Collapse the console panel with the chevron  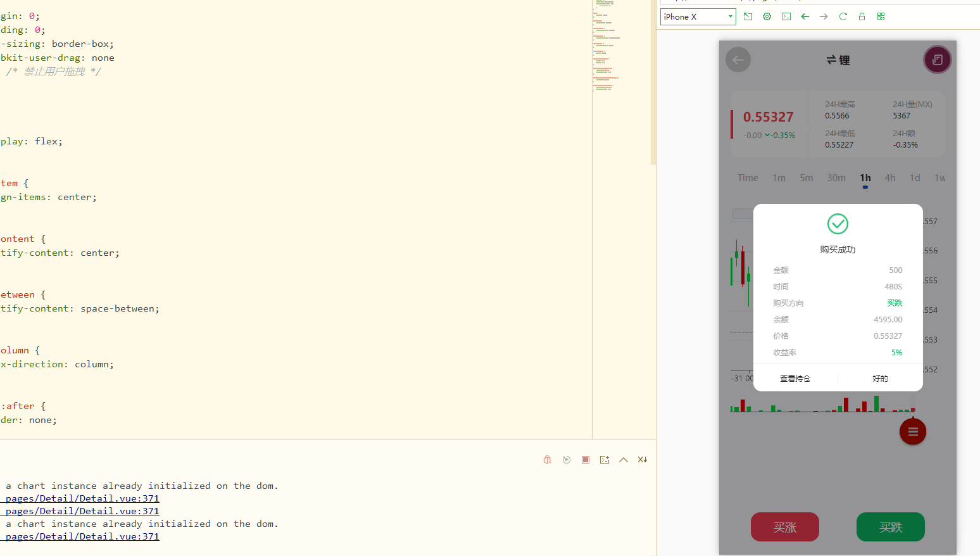[624, 460]
